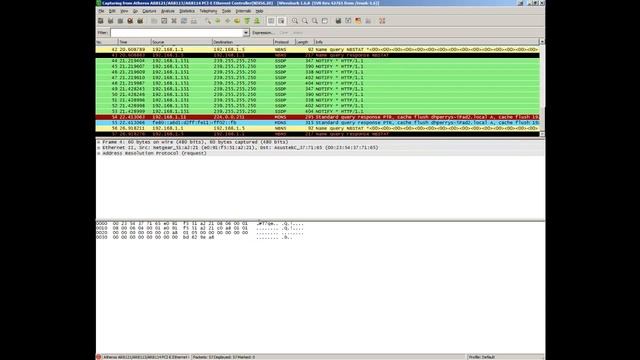Zoom in the packet text

(x=295, y=21)
